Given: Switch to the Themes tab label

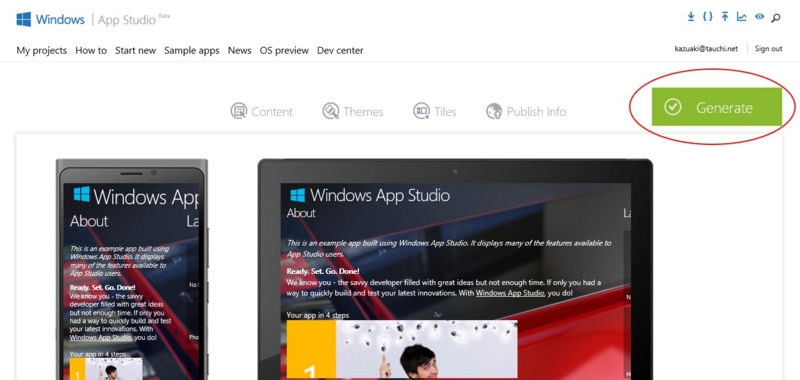Looking at the screenshot, I should [x=363, y=112].
